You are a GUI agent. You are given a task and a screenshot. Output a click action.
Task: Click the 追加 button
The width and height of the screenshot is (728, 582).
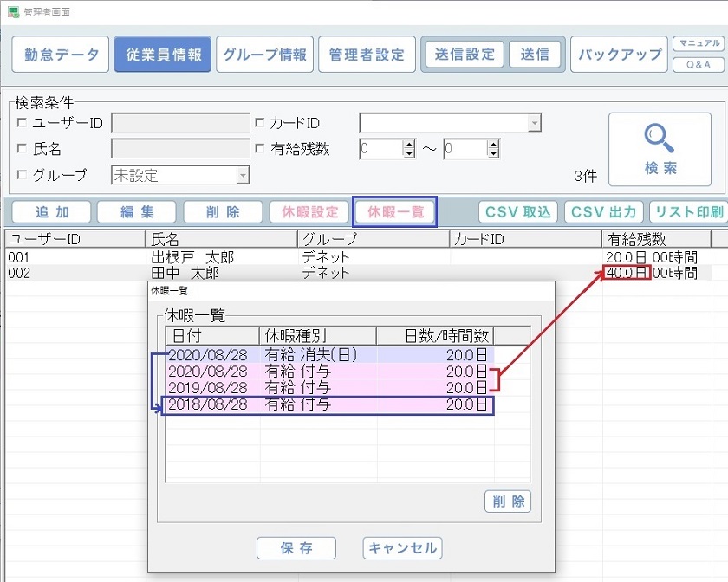[51, 212]
